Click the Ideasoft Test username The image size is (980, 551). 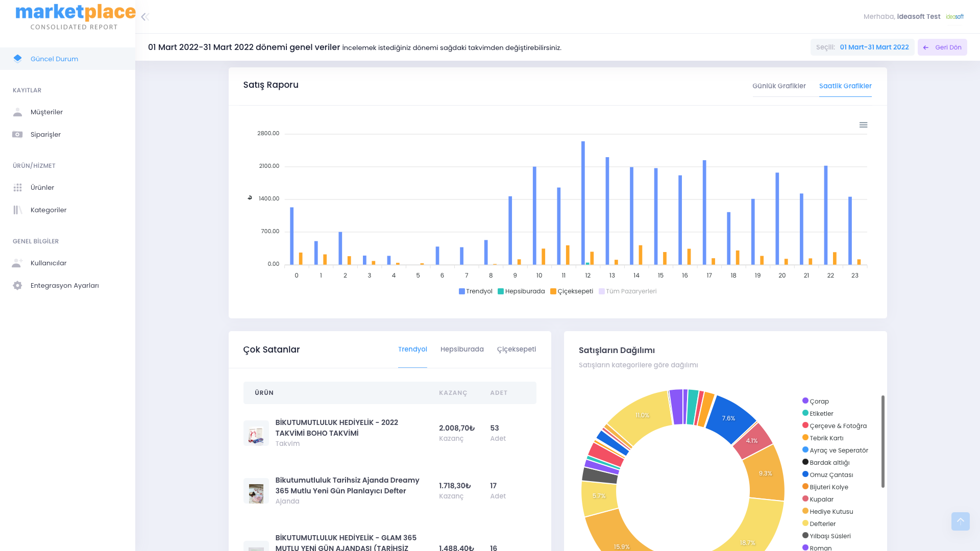click(x=918, y=17)
